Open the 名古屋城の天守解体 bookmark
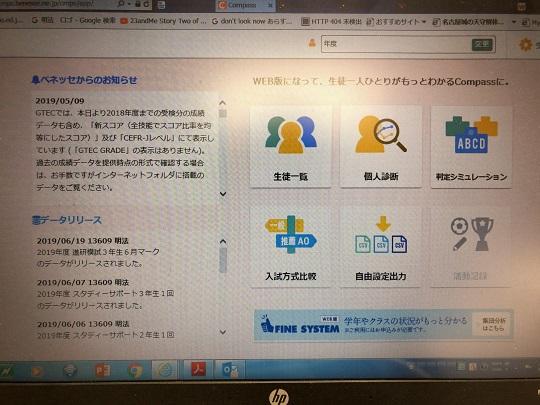The width and height of the screenshot is (540, 405). click(468, 22)
